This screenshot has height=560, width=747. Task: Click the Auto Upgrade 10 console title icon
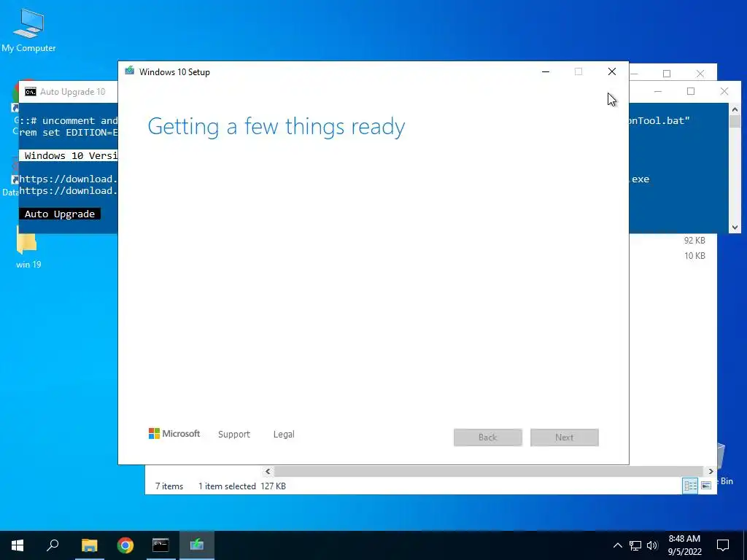(31, 92)
